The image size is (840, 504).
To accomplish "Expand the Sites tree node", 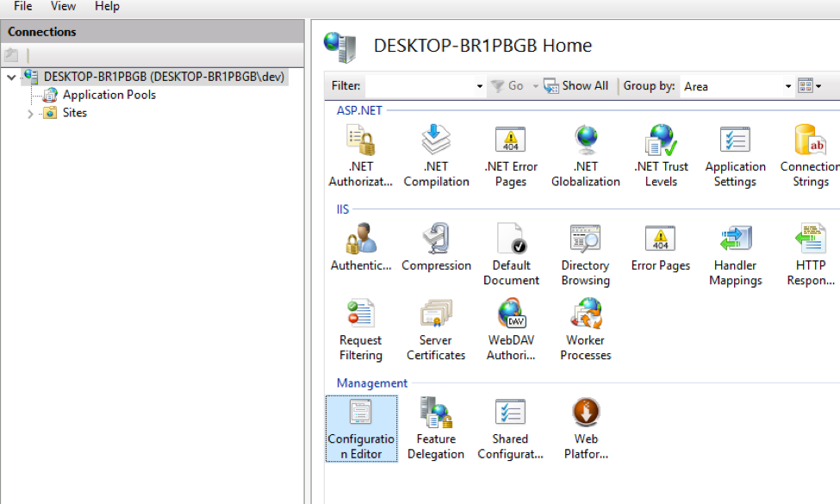I will tap(31, 114).
